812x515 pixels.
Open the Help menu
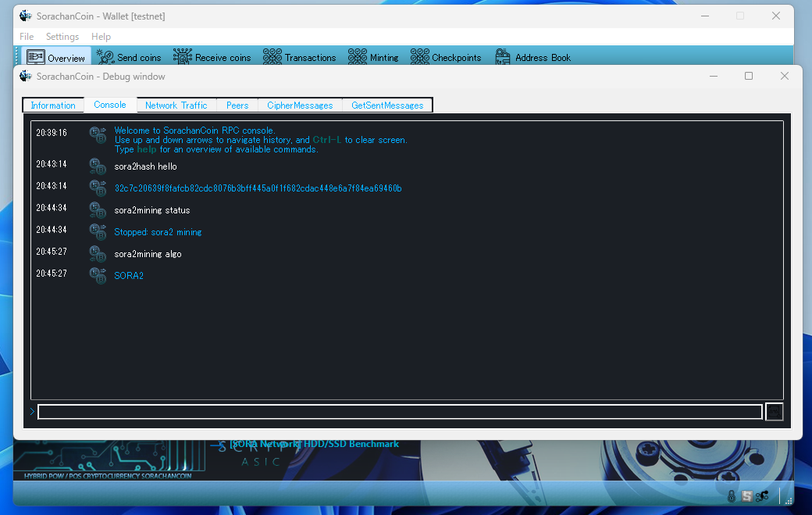coord(101,37)
